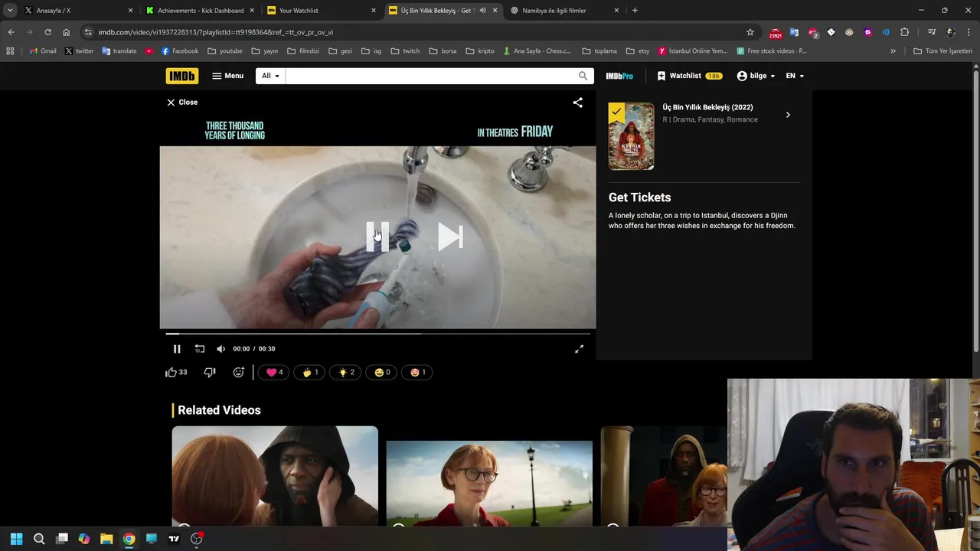Seek on the video progress bar
The height and width of the screenshot is (551, 980).
point(377,334)
